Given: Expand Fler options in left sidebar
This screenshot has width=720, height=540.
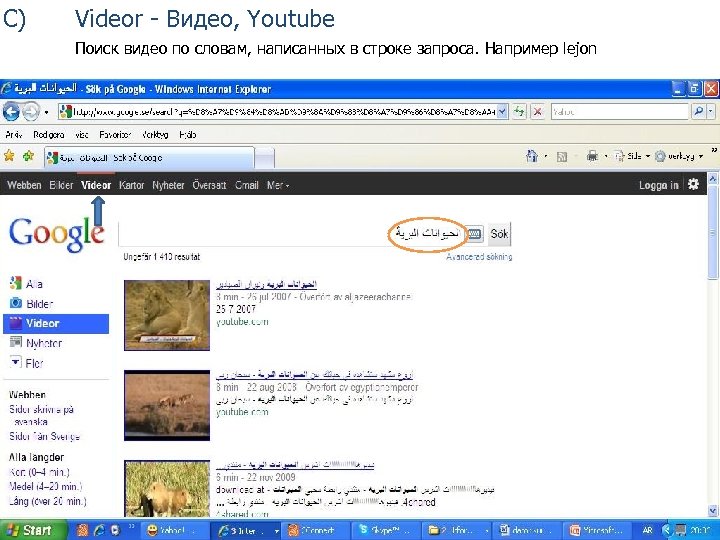Looking at the screenshot, I should coord(27,363).
